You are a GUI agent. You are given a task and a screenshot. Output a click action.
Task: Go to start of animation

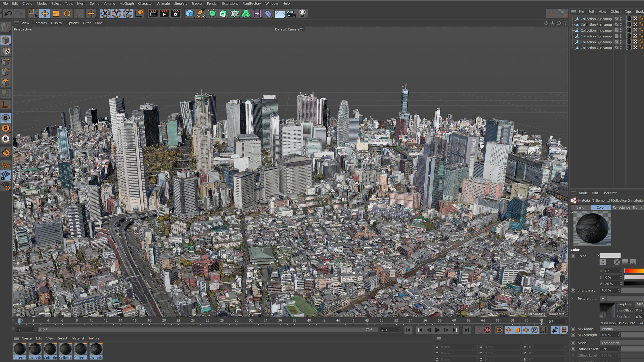408,330
